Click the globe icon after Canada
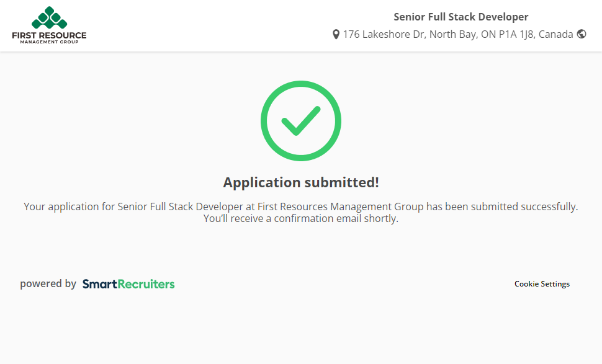 pos(582,34)
